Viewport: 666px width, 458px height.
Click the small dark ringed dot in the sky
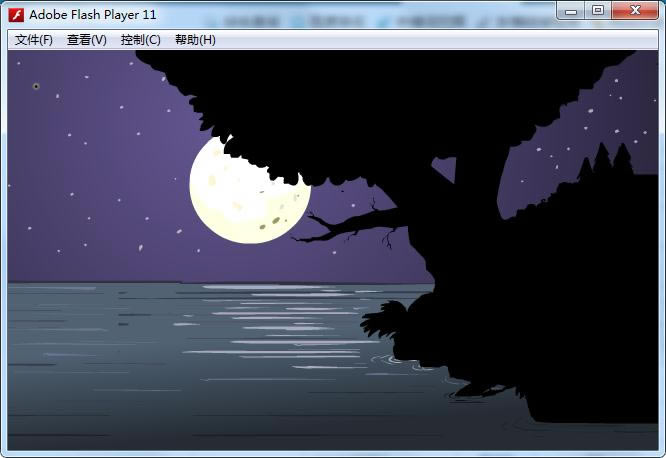[x=36, y=86]
